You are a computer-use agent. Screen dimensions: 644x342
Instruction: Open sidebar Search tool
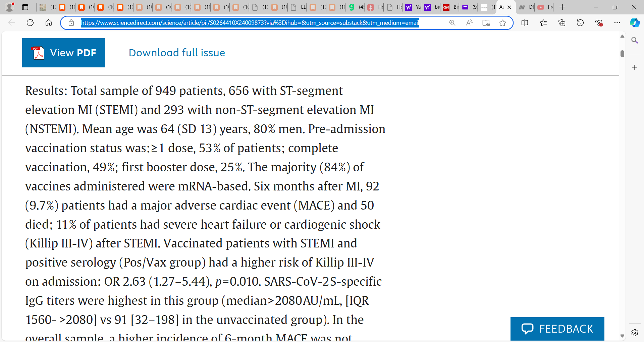pyautogui.click(x=635, y=41)
